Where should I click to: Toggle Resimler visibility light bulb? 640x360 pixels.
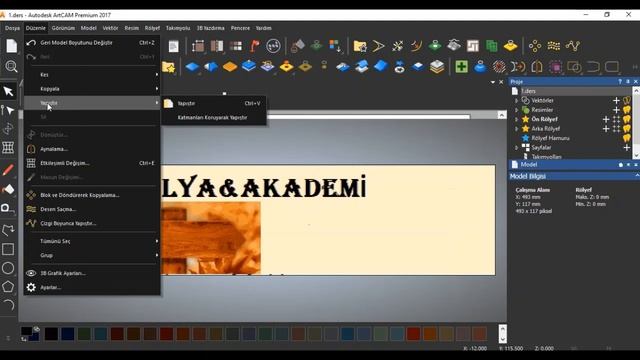tap(627, 109)
